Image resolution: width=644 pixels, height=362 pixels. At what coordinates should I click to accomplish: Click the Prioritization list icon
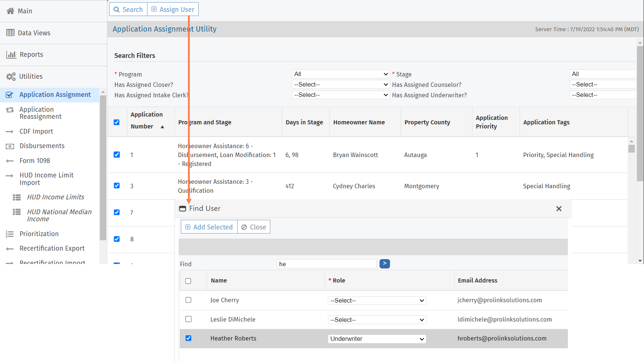(10, 234)
